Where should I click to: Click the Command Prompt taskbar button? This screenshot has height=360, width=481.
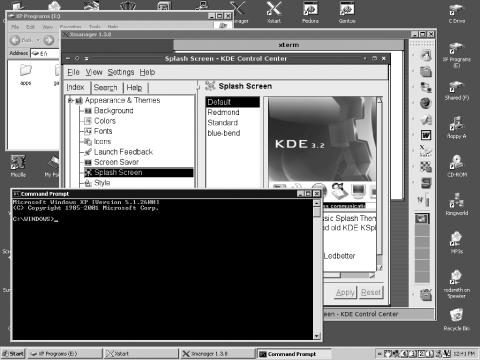point(293,354)
